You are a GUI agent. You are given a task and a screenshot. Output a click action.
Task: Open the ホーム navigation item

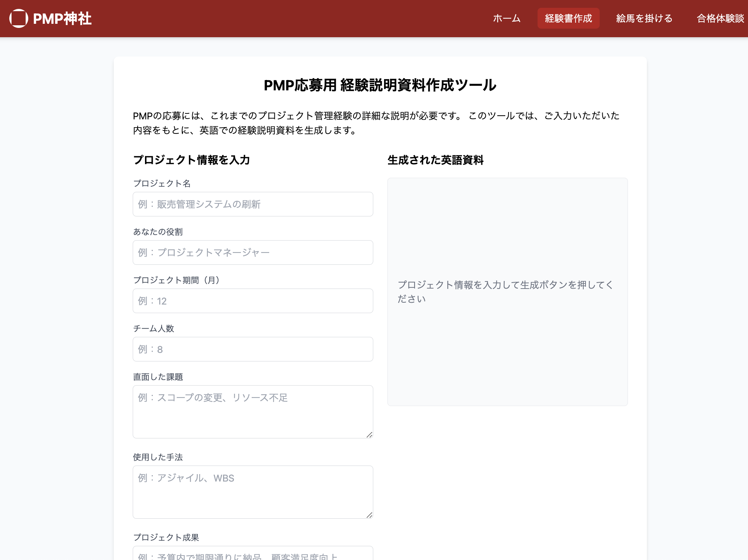pyautogui.click(x=506, y=18)
